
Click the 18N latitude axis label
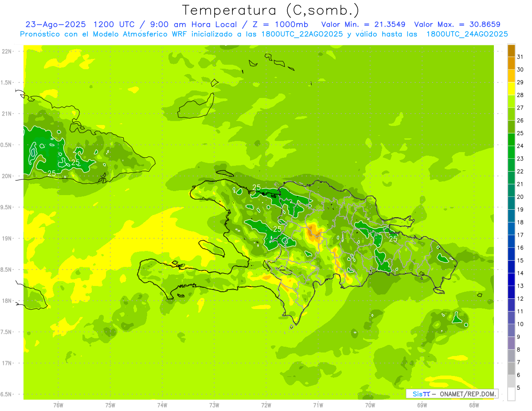7,301
